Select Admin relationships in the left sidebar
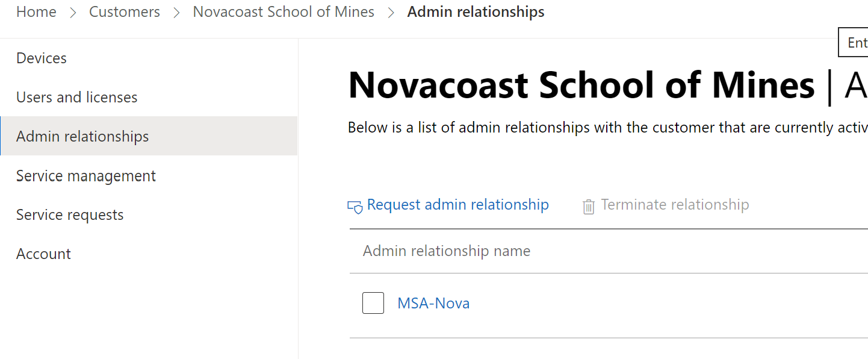The height and width of the screenshot is (359, 868). [82, 137]
